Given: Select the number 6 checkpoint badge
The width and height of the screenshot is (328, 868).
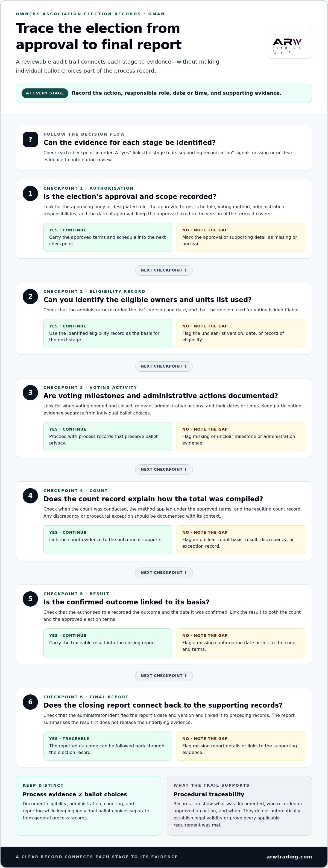Looking at the screenshot, I should [x=30, y=702].
